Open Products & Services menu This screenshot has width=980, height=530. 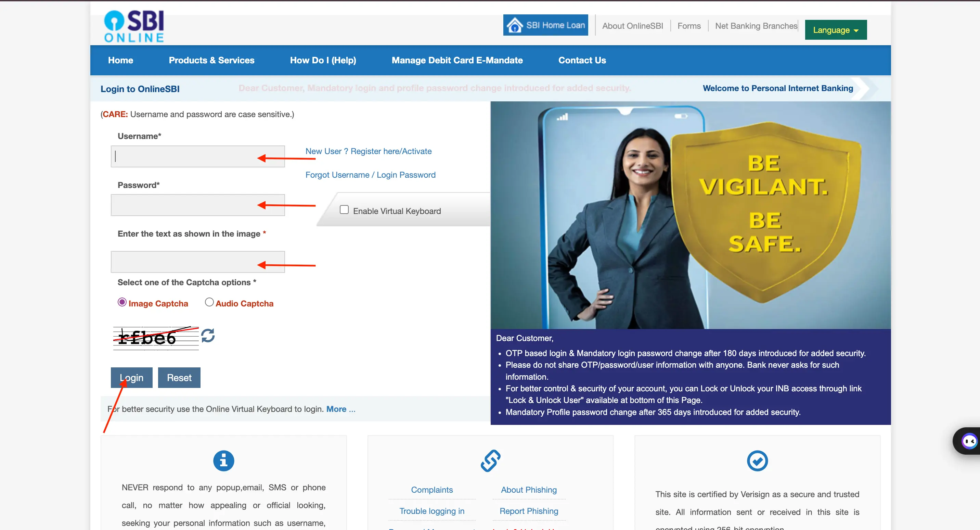pyautogui.click(x=211, y=60)
